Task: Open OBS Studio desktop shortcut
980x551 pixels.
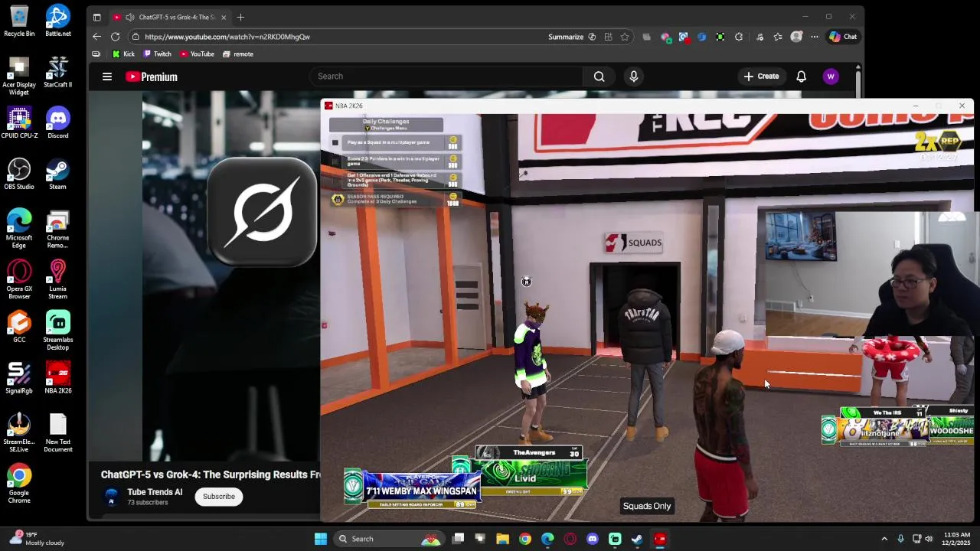Action: pos(19,174)
